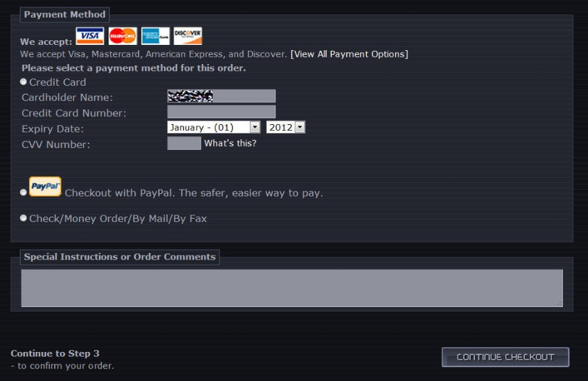Select the Credit Card radio button
The height and width of the screenshot is (381, 588).
click(x=23, y=82)
